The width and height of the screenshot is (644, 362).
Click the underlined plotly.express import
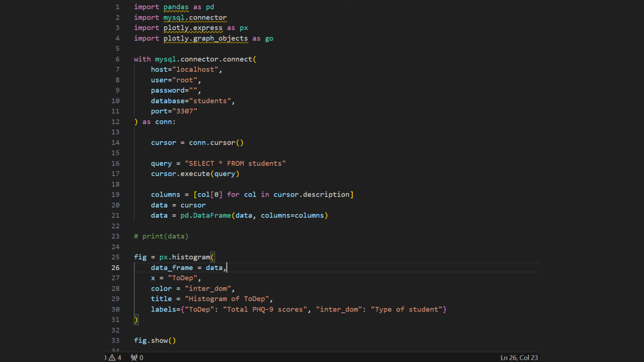pos(193,28)
